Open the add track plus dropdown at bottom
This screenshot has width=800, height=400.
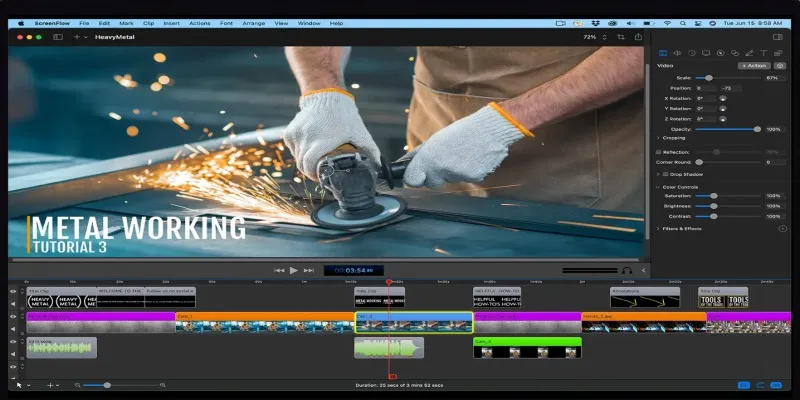pyautogui.click(x=53, y=385)
